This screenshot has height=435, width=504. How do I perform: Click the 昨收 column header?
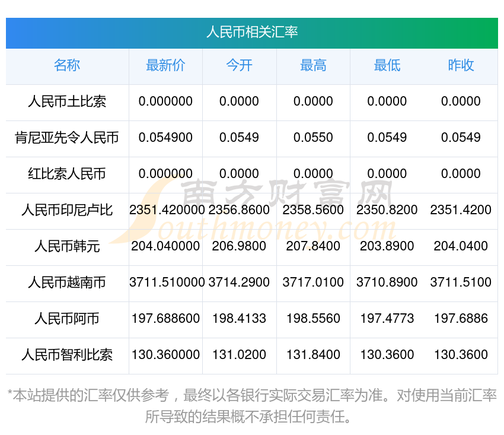[461, 66]
